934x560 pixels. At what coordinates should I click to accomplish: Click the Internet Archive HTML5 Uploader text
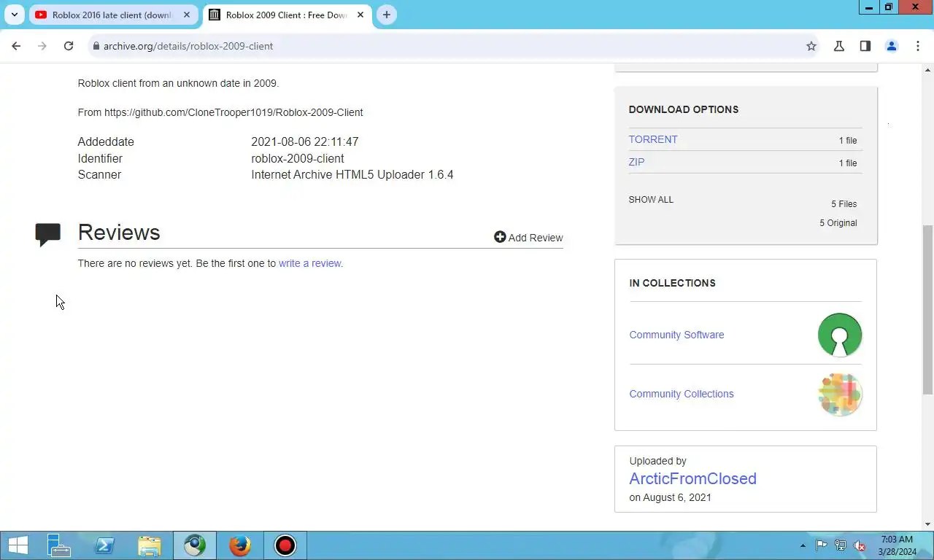click(352, 174)
